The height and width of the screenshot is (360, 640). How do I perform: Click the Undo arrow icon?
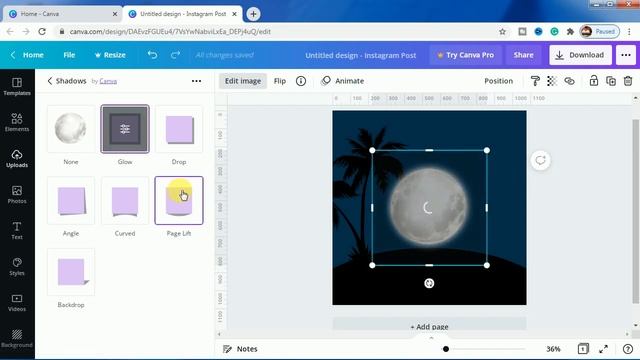click(152, 55)
